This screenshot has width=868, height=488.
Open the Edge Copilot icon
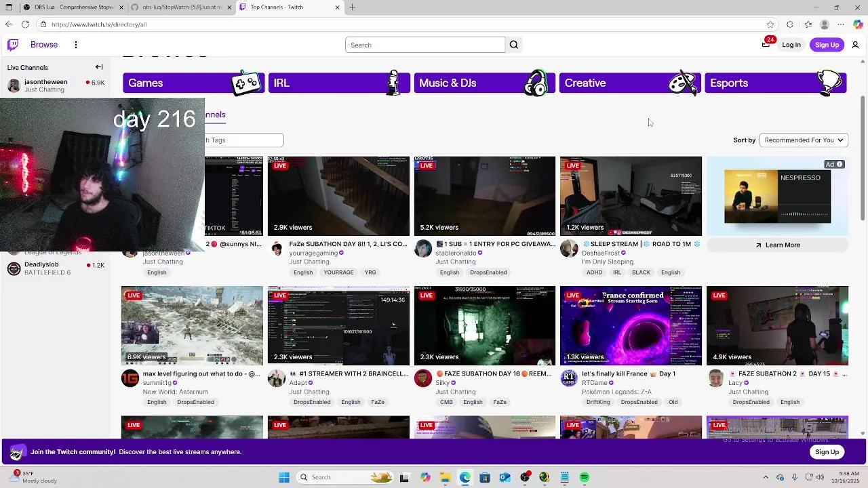click(x=858, y=24)
